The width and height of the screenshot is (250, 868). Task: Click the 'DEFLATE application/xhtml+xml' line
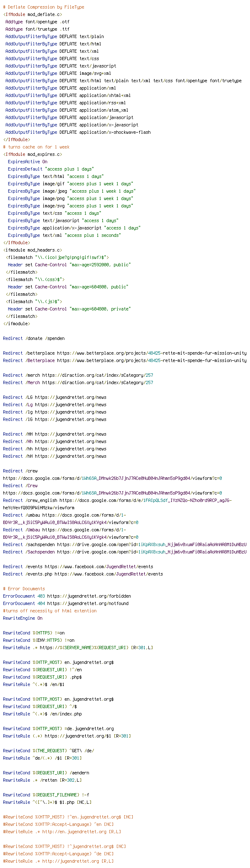68,96
